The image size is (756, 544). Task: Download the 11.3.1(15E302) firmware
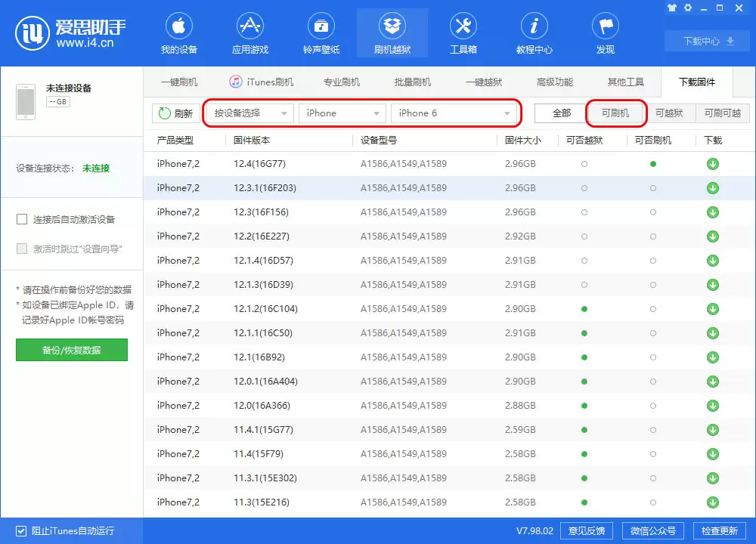point(713,478)
